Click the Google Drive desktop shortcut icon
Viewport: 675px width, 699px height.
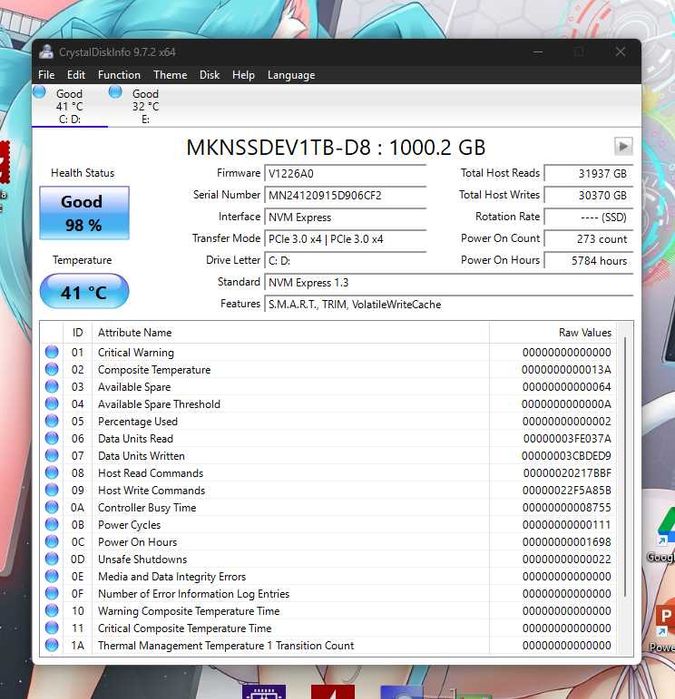[x=666, y=527]
